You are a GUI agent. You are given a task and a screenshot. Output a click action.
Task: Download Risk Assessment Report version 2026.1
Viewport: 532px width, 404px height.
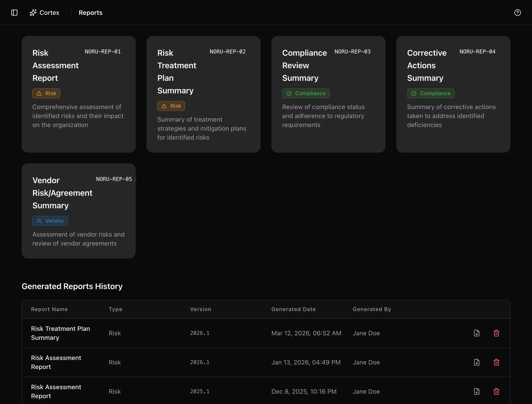[x=477, y=362]
